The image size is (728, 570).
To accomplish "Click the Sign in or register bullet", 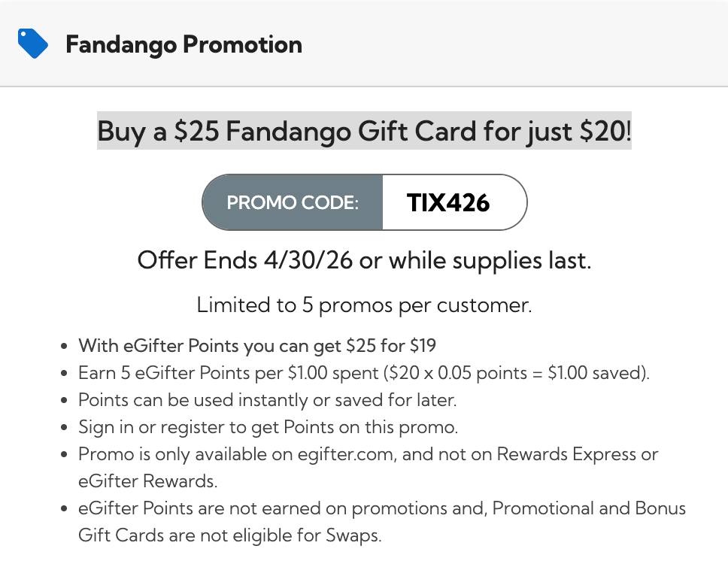I will coord(268,427).
